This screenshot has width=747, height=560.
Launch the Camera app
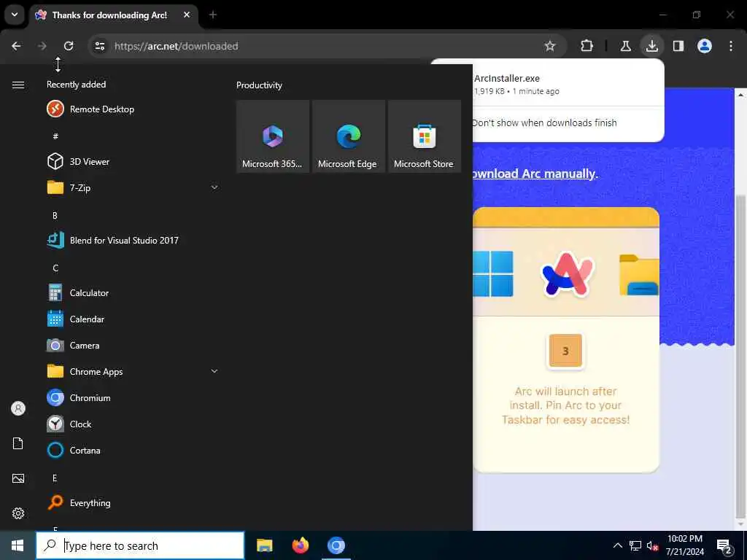pyautogui.click(x=133, y=345)
